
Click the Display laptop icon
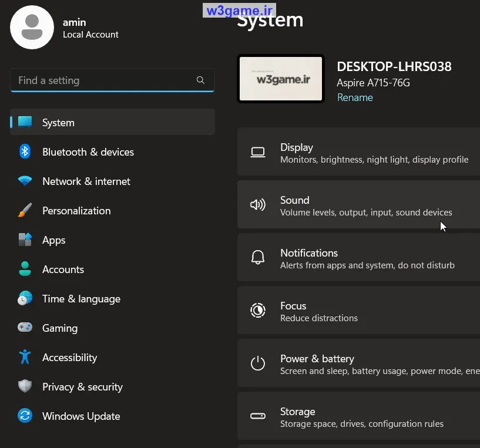258,152
